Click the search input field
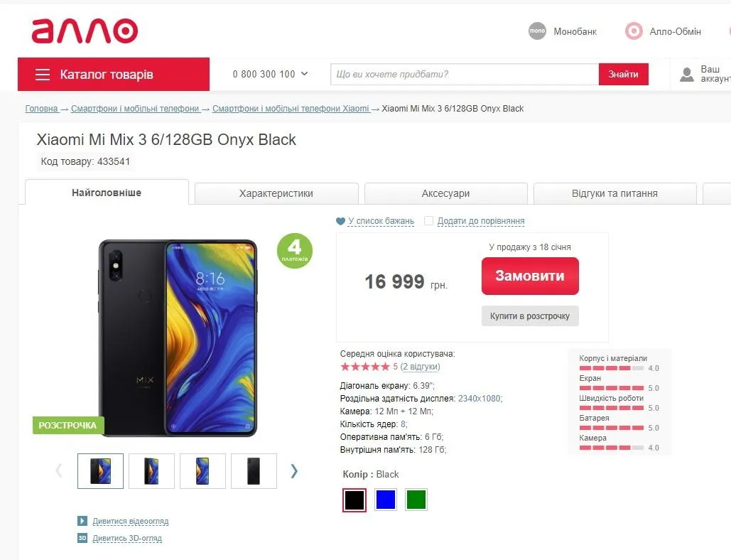 [462, 74]
